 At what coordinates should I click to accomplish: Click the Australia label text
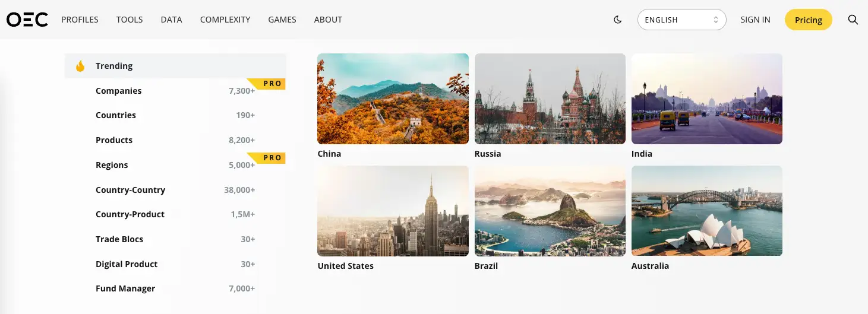tap(650, 266)
